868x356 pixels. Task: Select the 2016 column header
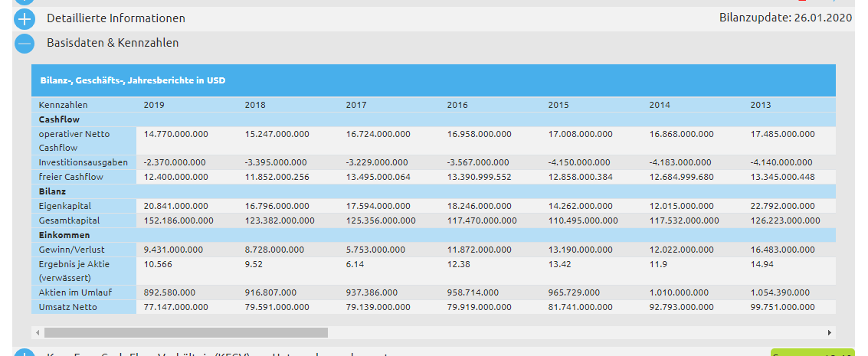[457, 105]
